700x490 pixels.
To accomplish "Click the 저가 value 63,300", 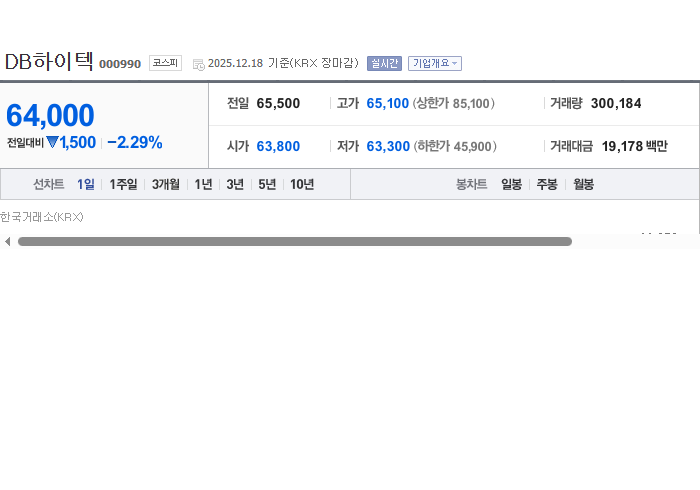I will (388, 146).
